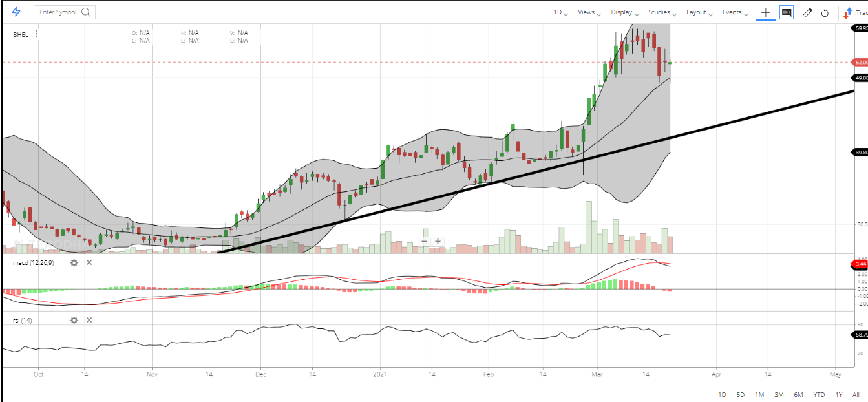Open MACD settings gear
Image resolution: width=868 pixels, height=402 pixels.
74,262
